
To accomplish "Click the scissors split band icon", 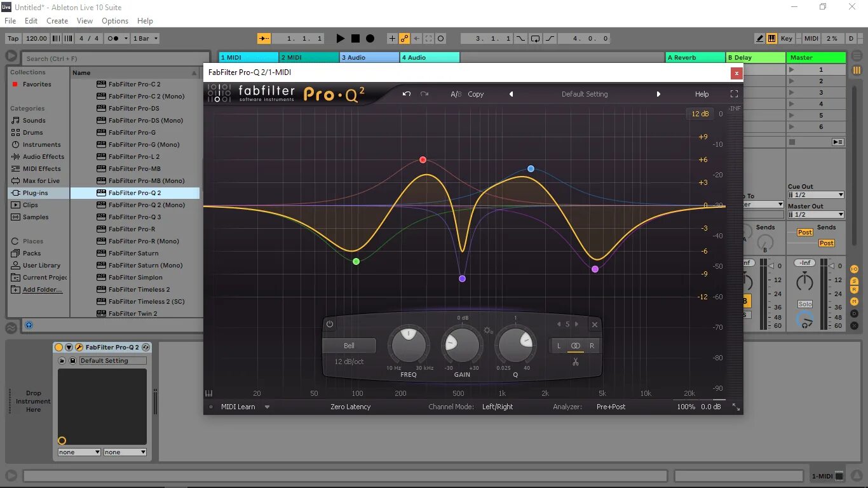I will coord(575,362).
